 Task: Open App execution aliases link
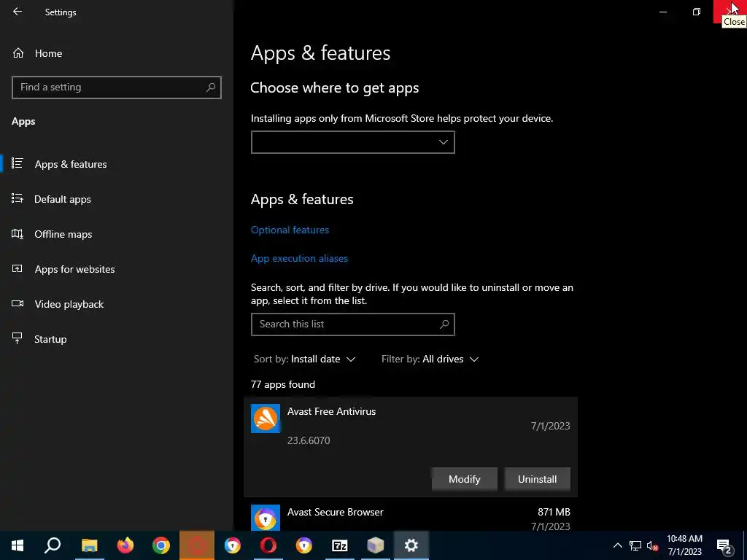[x=299, y=258]
